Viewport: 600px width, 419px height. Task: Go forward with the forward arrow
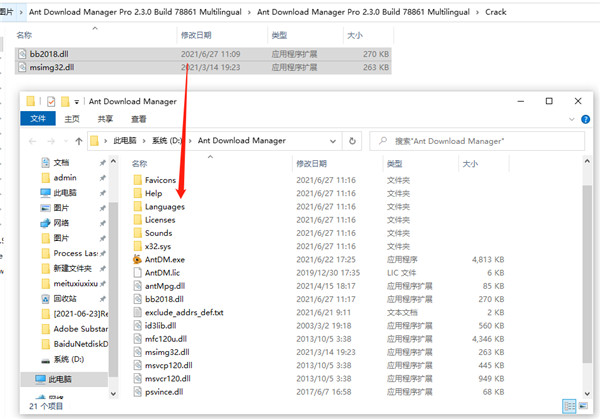pyautogui.click(x=51, y=141)
